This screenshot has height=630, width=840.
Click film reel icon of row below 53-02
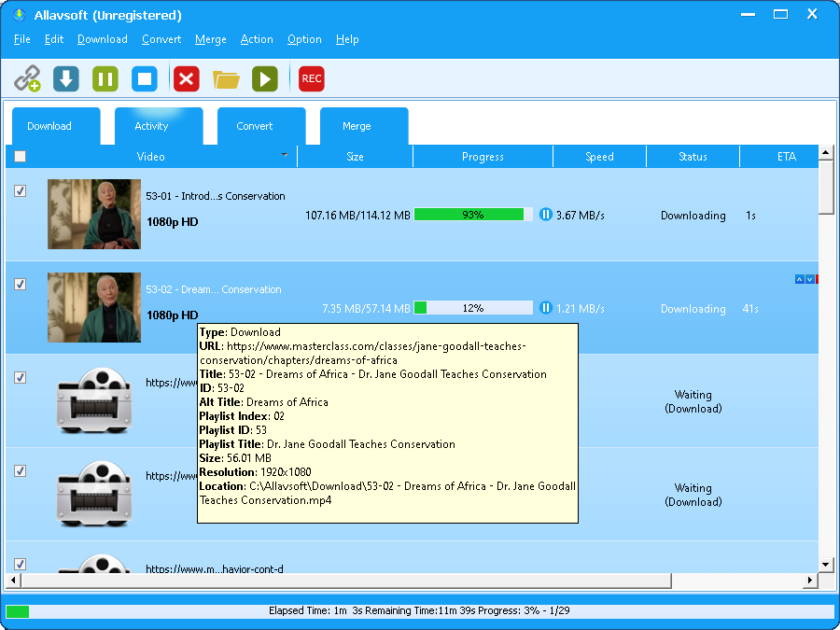pyautogui.click(x=93, y=400)
